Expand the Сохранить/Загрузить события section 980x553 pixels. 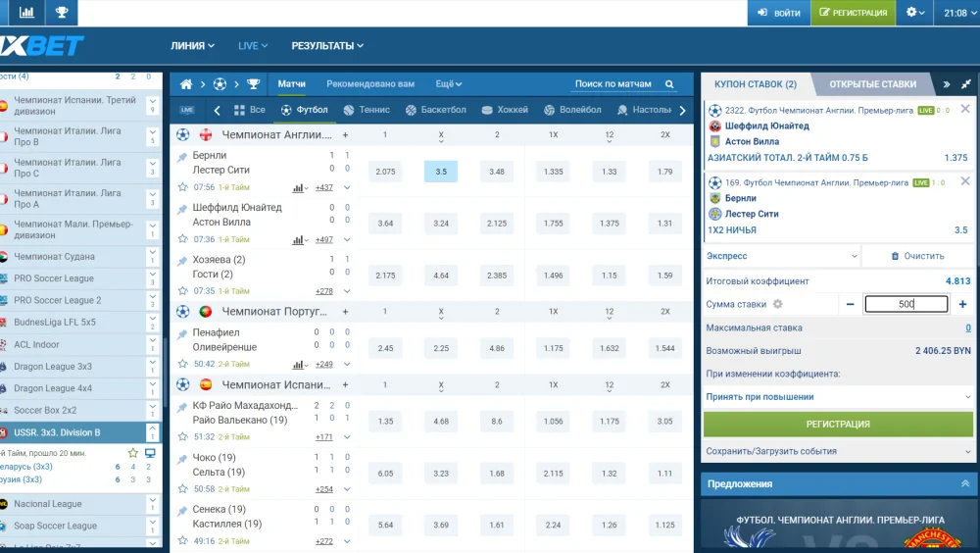(838, 451)
